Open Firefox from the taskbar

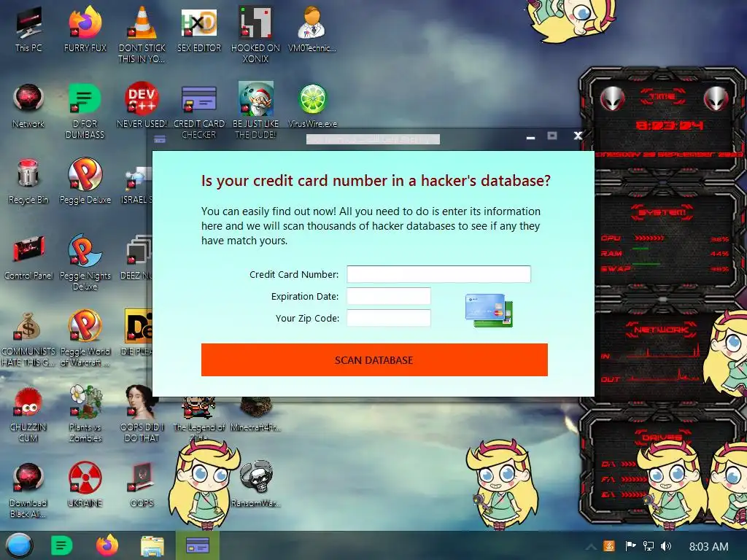107,545
